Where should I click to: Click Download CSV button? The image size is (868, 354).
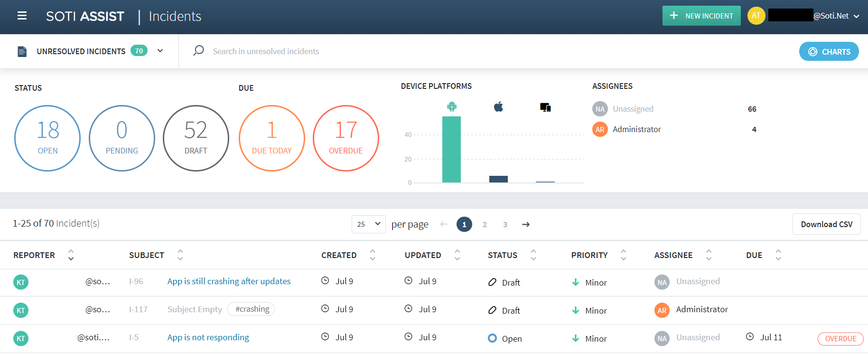826,224
